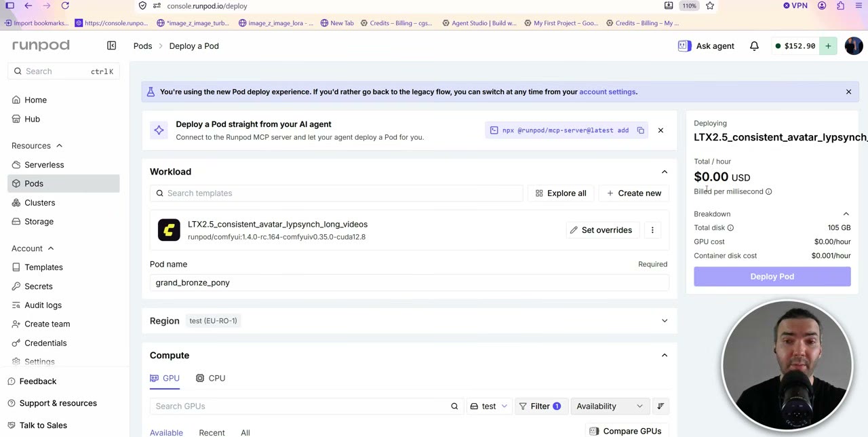This screenshot has height=437, width=868.
Task: Open the Availability sort dropdown
Action: pos(610,406)
